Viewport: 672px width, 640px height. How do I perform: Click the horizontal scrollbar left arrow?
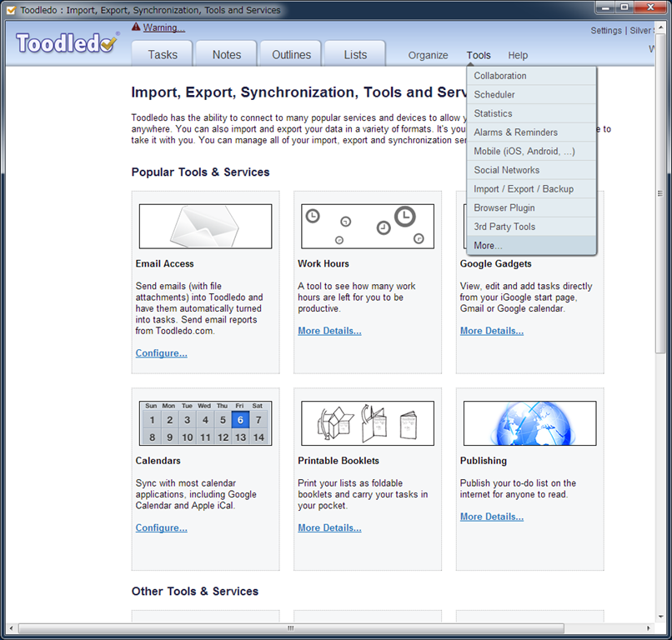coord(11,628)
